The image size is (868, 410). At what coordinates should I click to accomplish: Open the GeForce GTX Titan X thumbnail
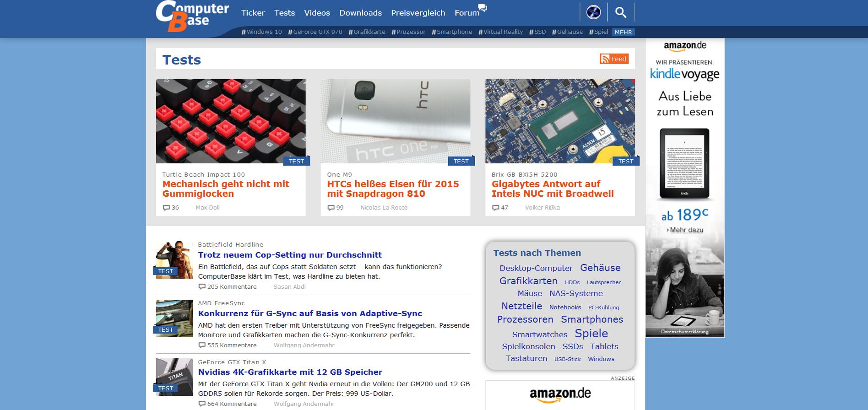pyautogui.click(x=174, y=377)
